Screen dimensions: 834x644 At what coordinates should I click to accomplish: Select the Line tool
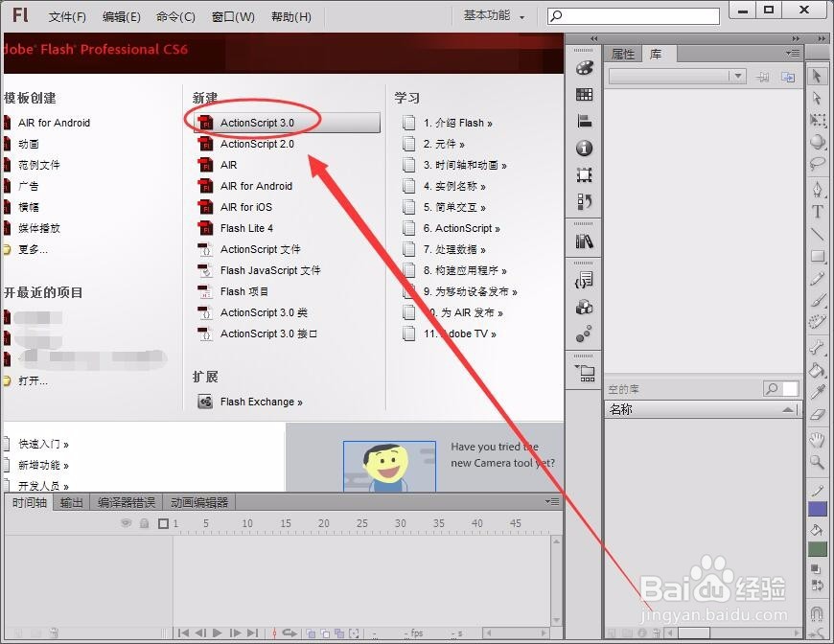817,234
